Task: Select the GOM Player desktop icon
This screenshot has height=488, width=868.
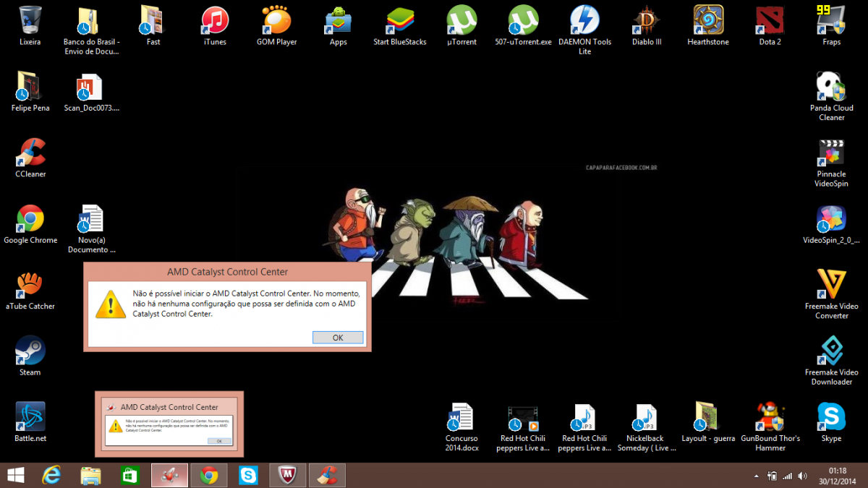Action: click(277, 25)
